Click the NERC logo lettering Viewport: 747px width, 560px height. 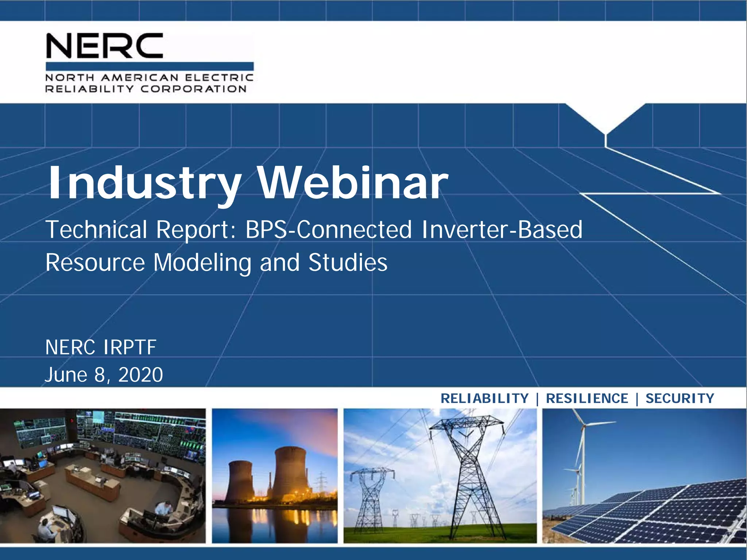point(104,46)
